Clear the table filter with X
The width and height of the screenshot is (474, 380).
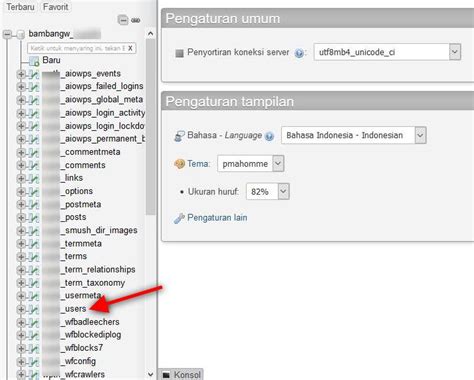[x=130, y=48]
